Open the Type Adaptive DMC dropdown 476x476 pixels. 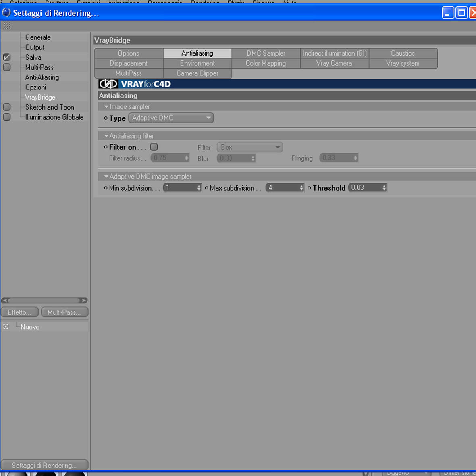pos(171,118)
